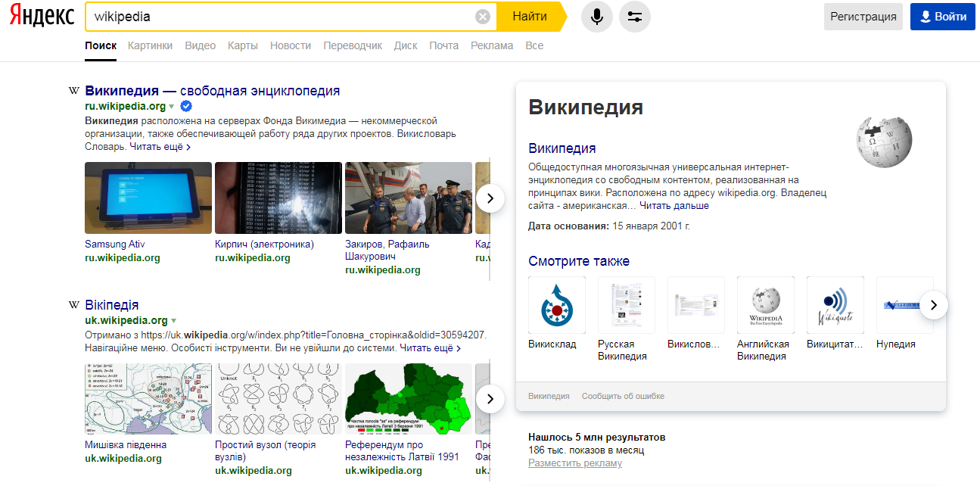The image size is (980, 486).
Task: Click the W favicon beside the Вікіпедія result
Action: [x=74, y=305]
